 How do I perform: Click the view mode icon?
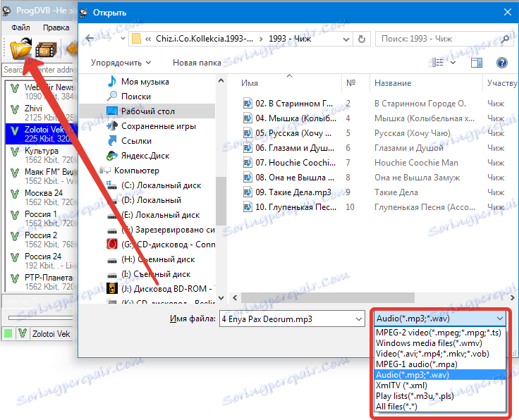[438, 63]
